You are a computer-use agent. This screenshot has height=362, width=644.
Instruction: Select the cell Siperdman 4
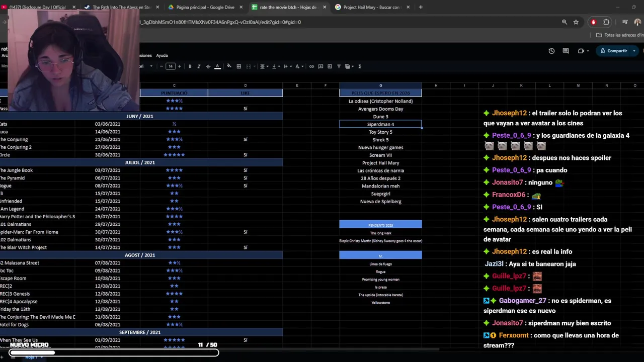(380, 124)
